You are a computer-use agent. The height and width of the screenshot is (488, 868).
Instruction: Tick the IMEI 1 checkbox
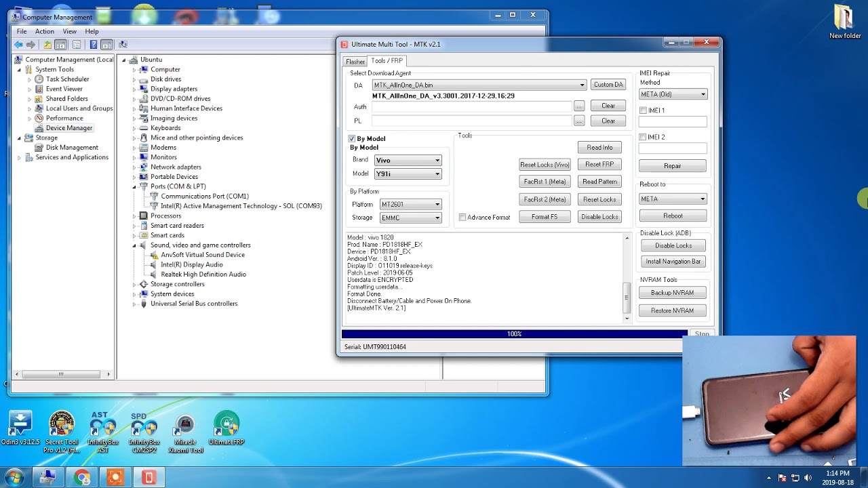tap(643, 110)
